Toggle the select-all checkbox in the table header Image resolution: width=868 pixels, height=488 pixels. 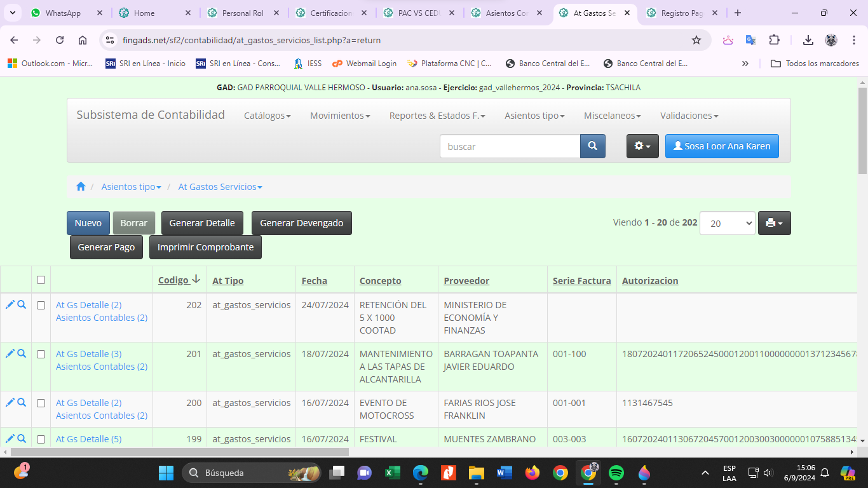pos(41,280)
